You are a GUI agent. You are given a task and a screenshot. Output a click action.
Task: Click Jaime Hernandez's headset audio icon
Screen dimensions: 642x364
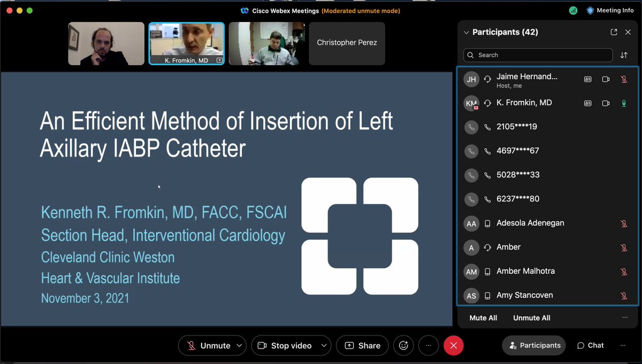[x=487, y=79]
